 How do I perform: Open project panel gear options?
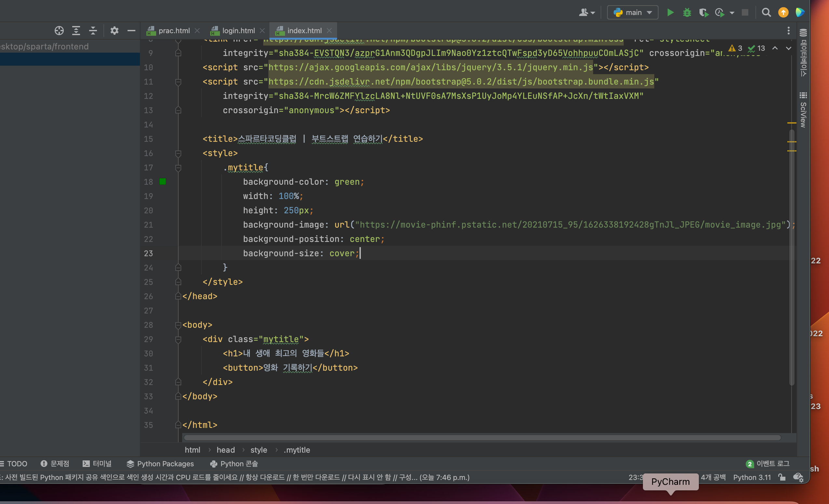[x=115, y=31]
